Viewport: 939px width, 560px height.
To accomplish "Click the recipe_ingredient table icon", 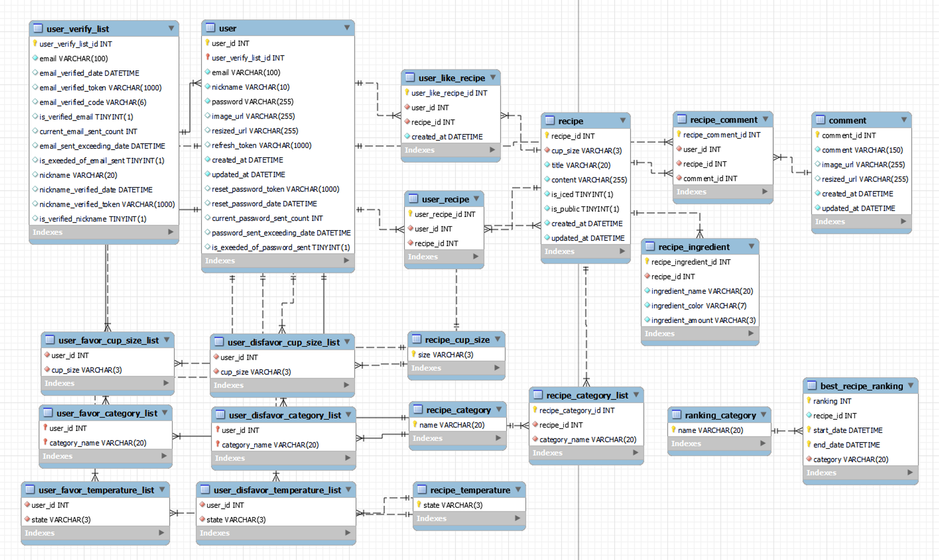I will (650, 246).
